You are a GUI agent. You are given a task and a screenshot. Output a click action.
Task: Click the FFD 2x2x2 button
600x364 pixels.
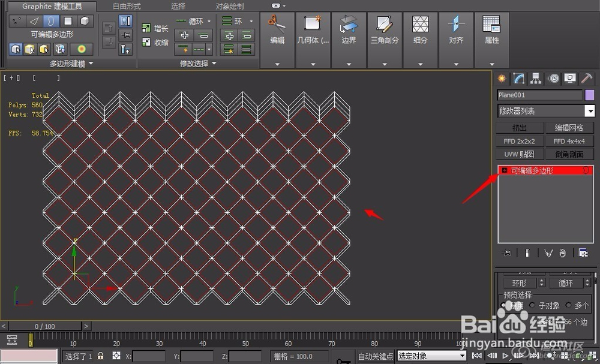click(520, 141)
